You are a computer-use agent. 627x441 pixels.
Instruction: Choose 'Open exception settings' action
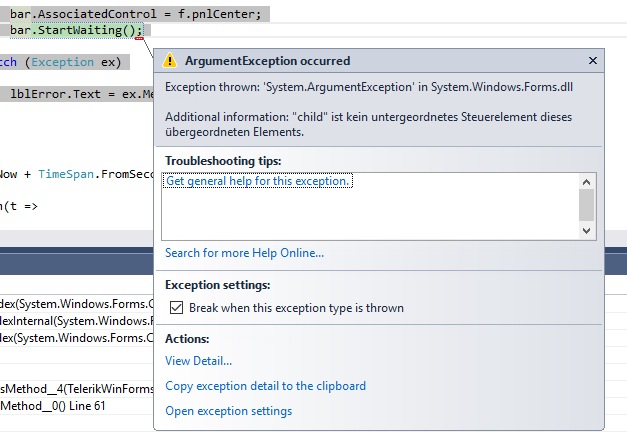click(228, 411)
